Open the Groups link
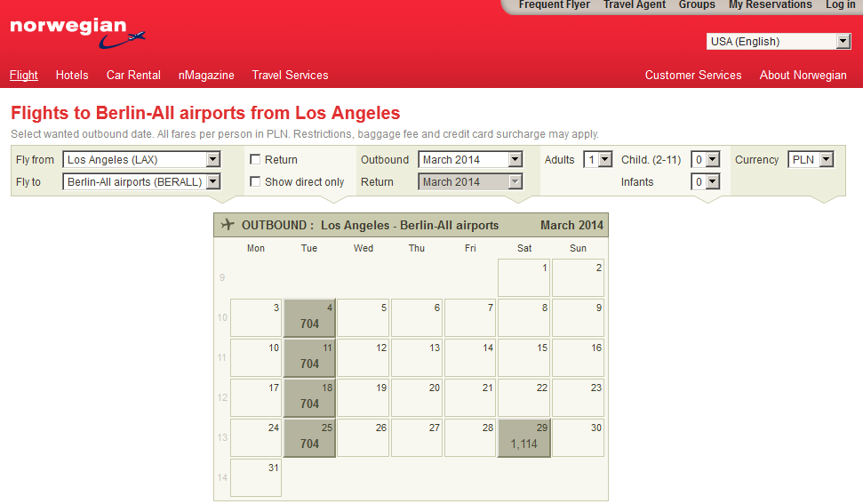Viewport: 863px width, 504px height. tap(697, 5)
